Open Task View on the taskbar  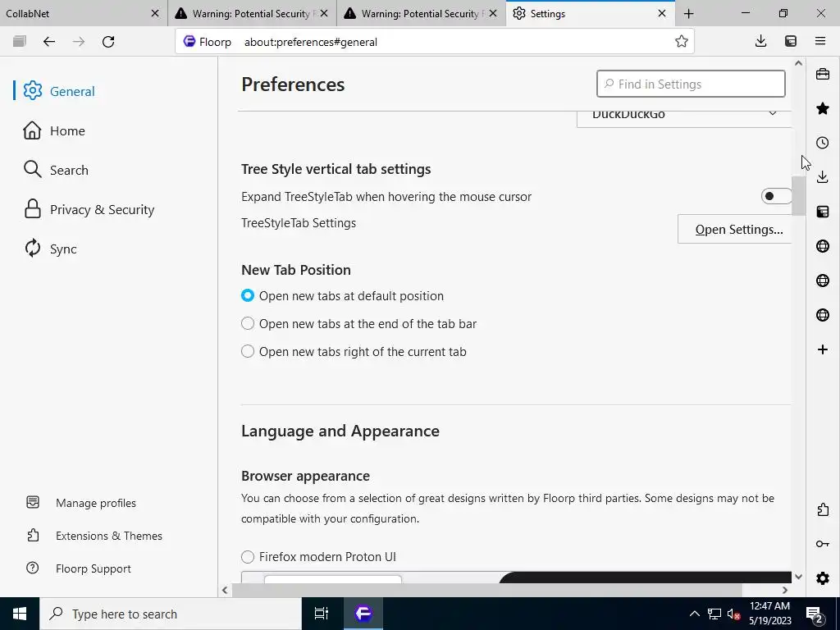pyautogui.click(x=322, y=614)
